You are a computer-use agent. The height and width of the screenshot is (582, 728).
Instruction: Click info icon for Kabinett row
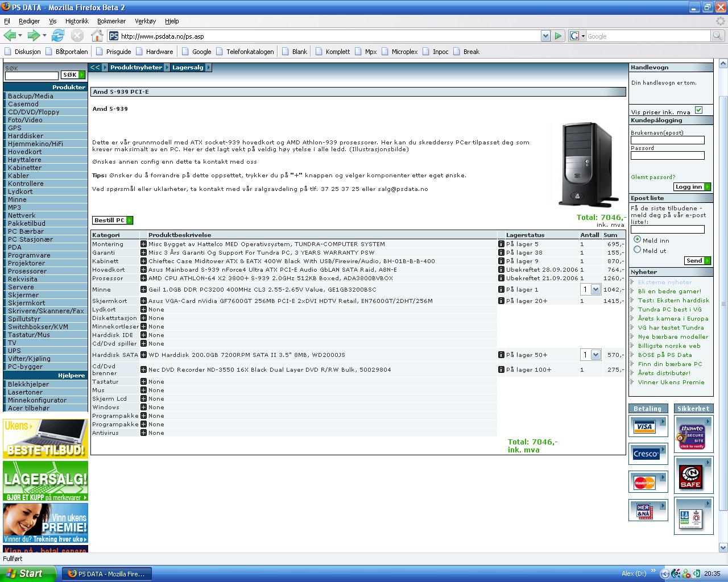pos(501,261)
